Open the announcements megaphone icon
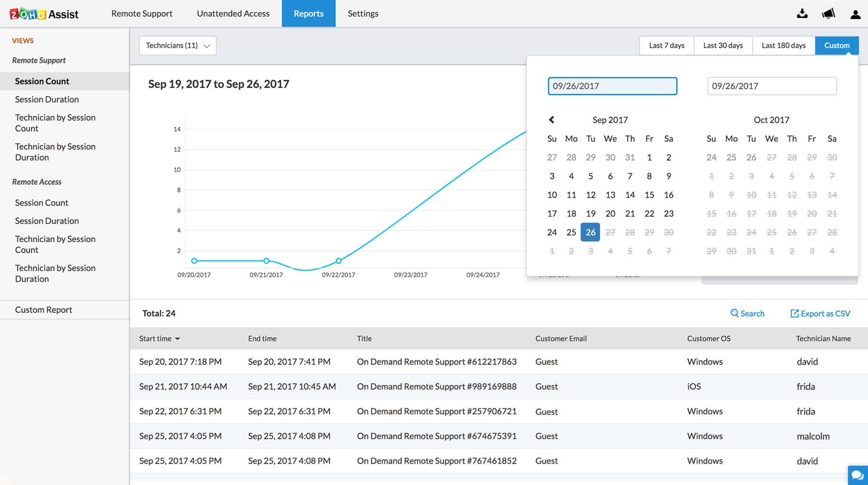This screenshot has height=485, width=868. click(x=828, y=14)
